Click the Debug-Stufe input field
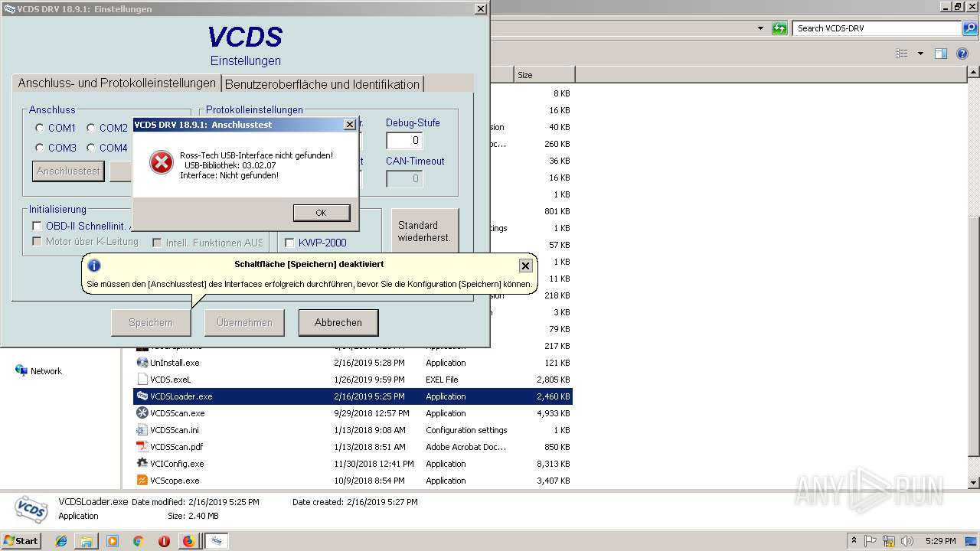 click(404, 140)
